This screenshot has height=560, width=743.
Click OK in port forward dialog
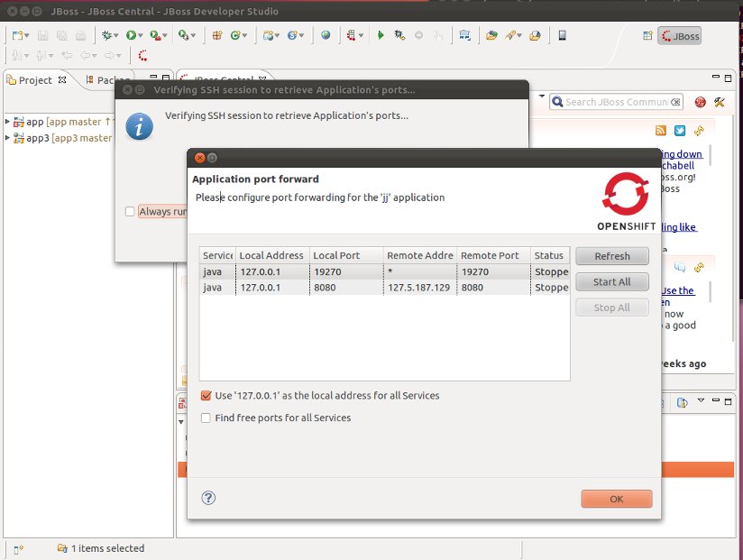(617, 499)
